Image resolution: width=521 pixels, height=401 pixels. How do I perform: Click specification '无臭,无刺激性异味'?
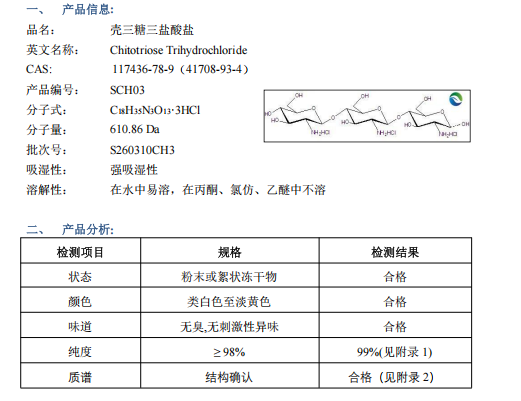point(229,327)
